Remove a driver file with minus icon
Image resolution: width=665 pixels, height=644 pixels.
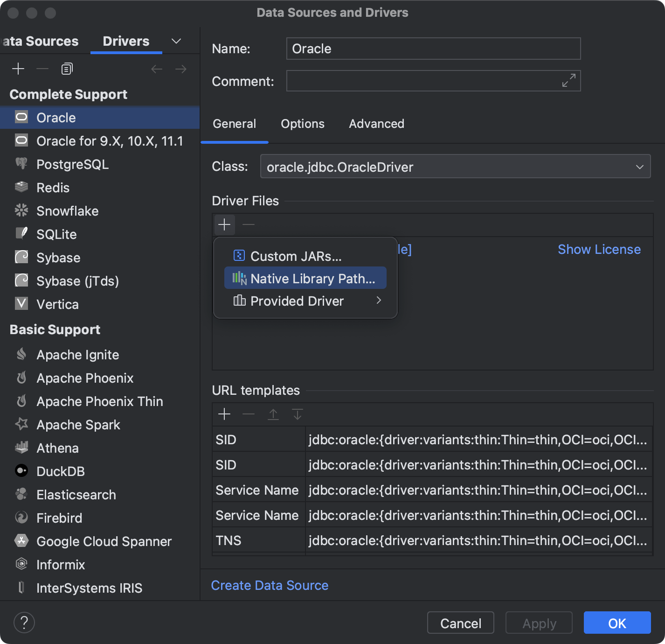click(x=248, y=224)
